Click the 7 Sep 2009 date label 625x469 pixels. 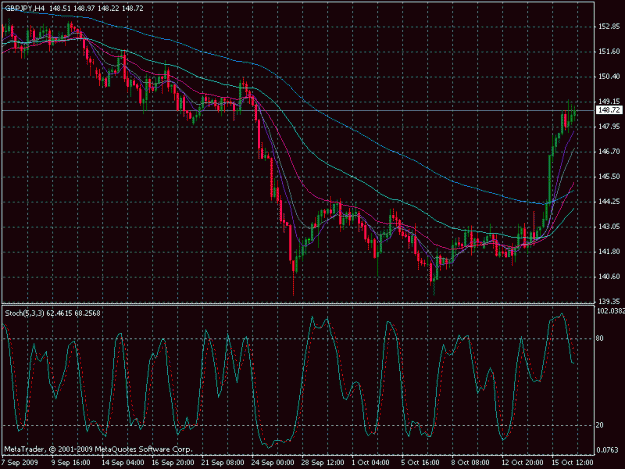20,463
